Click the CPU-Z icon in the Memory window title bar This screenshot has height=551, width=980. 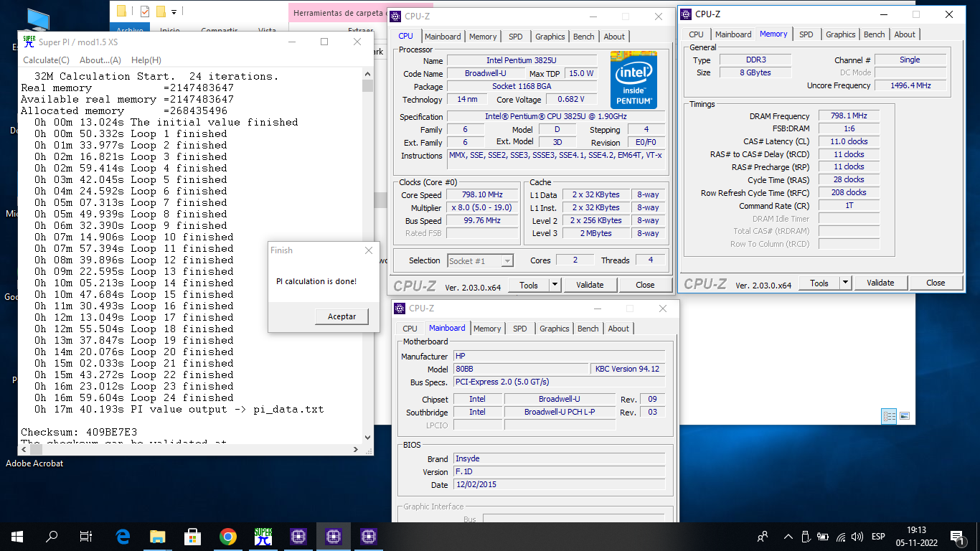[x=686, y=14]
